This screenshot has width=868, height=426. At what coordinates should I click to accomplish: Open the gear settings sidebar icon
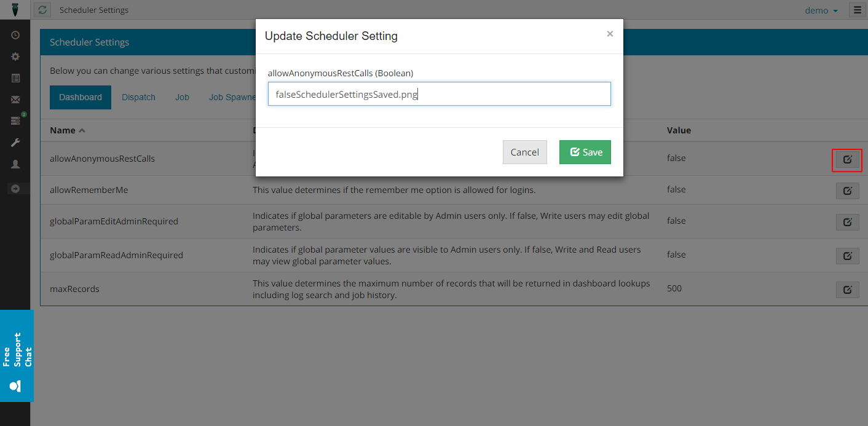point(15,57)
